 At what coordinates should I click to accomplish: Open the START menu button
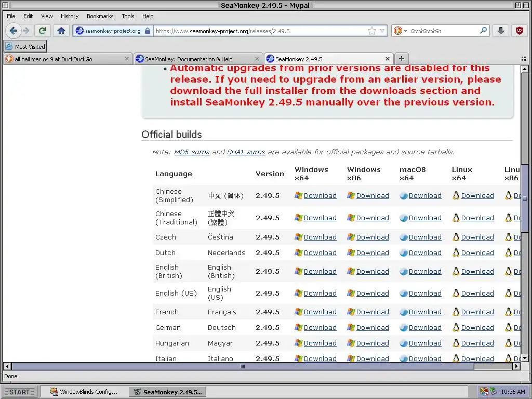click(x=19, y=392)
